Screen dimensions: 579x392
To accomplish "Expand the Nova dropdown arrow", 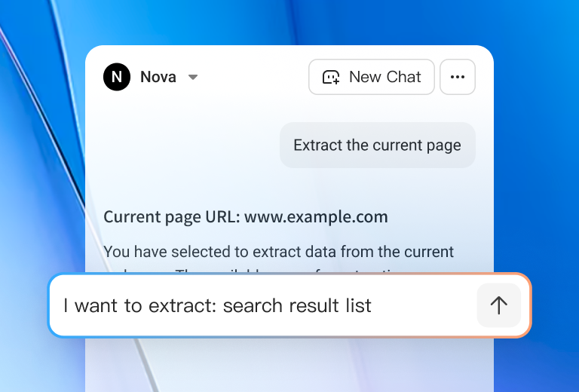I will tap(193, 77).
